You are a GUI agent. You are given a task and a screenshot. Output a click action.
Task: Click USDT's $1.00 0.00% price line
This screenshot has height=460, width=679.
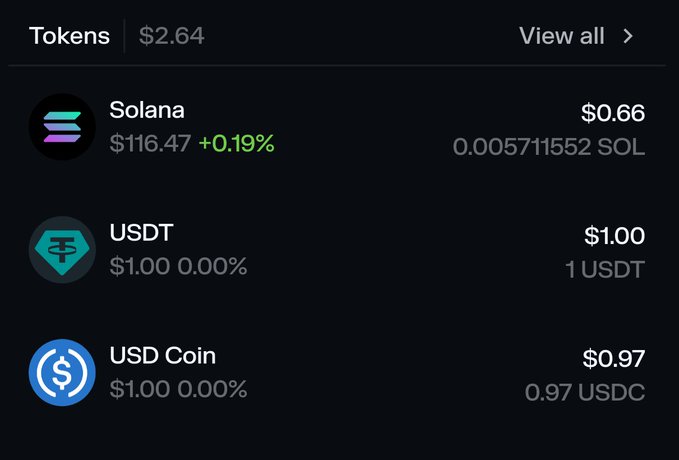tap(178, 267)
